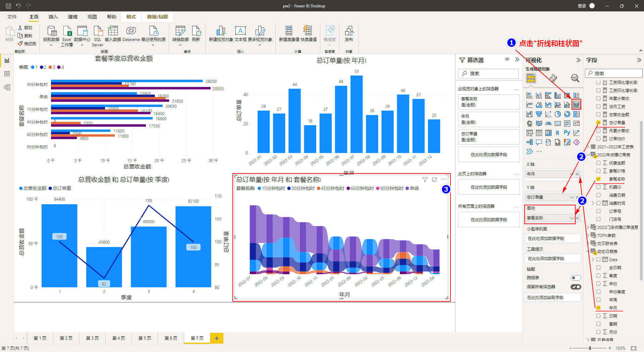Switch to Data view in left sidebar
Screen dimensions: 644x352
pyautogui.click(x=7, y=74)
